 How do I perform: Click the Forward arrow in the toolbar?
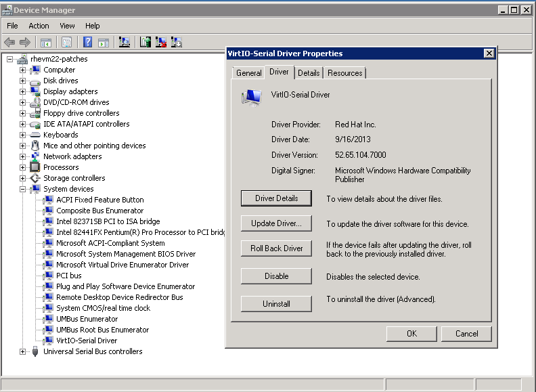point(25,43)
